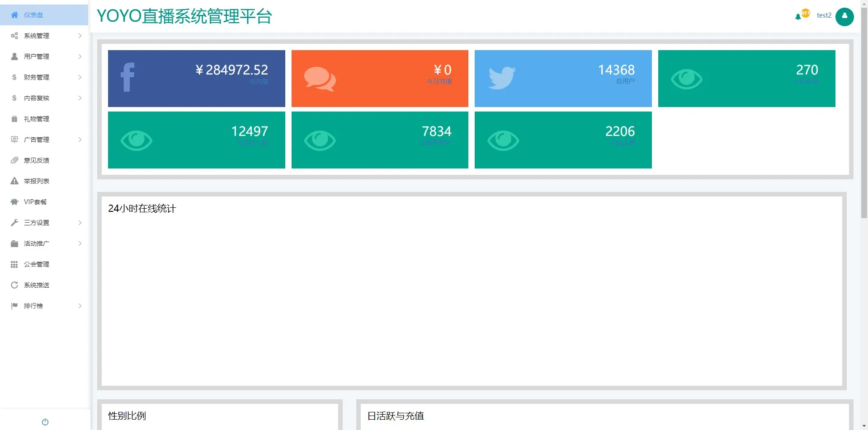This screenshot has width=868, height=430.
Task: Click the wrench icon for 三方设置
Action: [x=14, y=223]
